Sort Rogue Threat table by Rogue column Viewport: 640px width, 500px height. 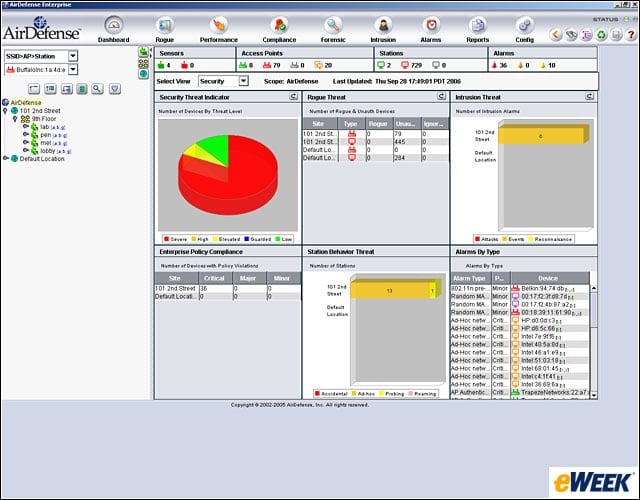[x=378, y=124]
